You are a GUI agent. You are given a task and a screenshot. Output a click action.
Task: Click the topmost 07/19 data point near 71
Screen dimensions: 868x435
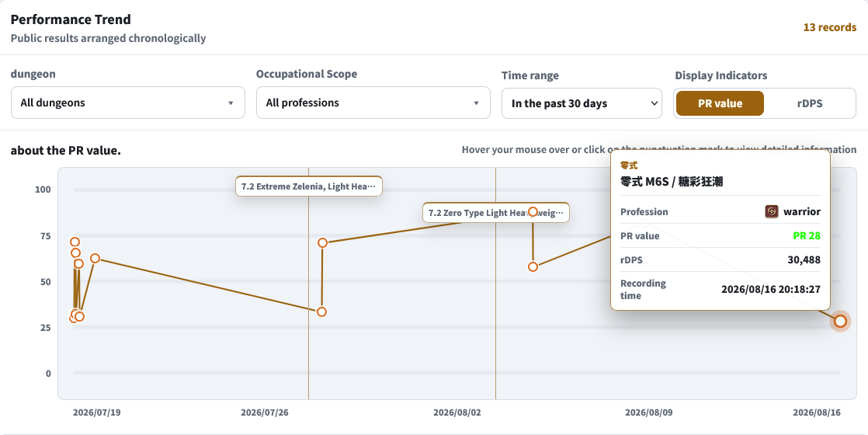(75, 242)
